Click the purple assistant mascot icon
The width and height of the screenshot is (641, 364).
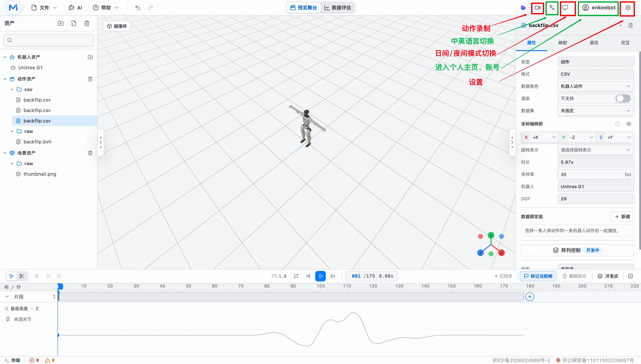[x=523, y=8]
